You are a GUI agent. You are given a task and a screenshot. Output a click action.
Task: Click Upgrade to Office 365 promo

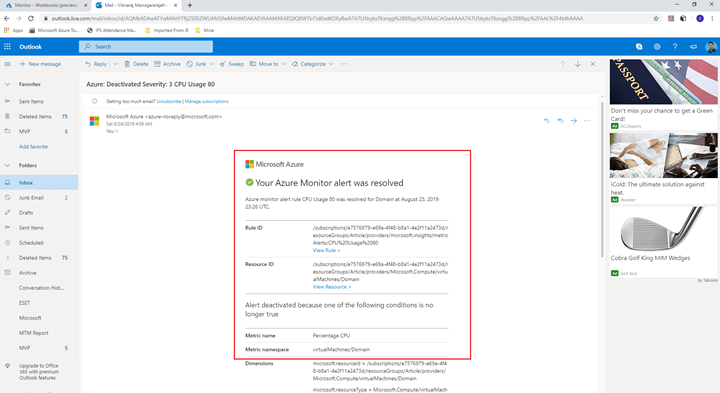click(x=39, y=372)
